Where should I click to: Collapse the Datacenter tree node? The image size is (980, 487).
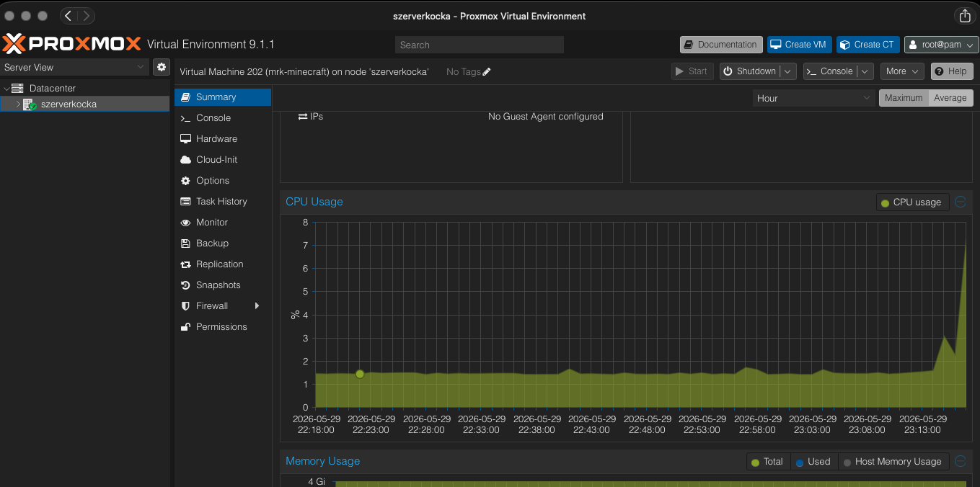6,88
